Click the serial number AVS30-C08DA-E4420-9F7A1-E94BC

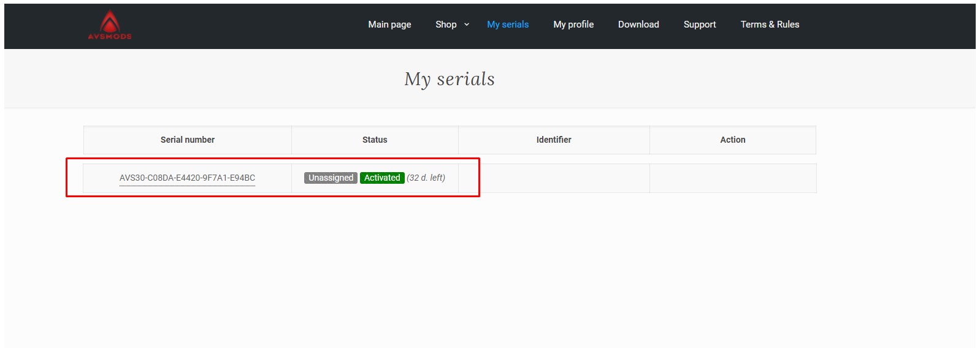click(x=187, y=178)
